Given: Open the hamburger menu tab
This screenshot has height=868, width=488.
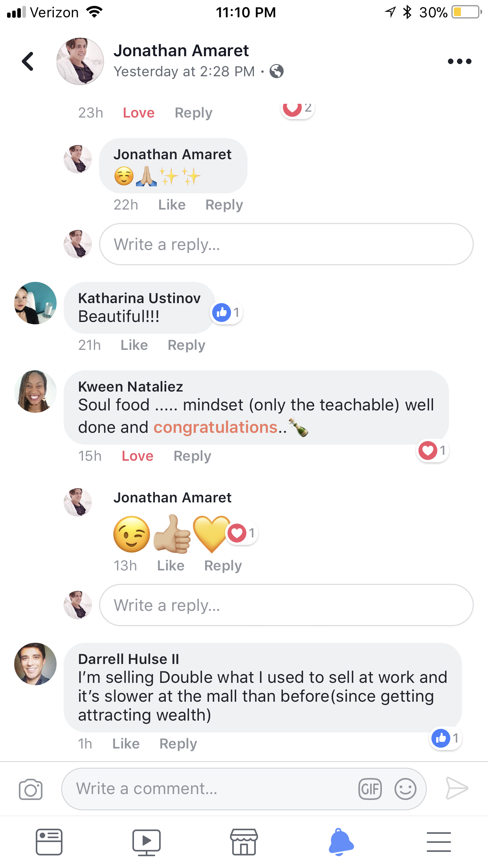Looking at the screenshot, I should pyautogui.click(x=438, y=842).
